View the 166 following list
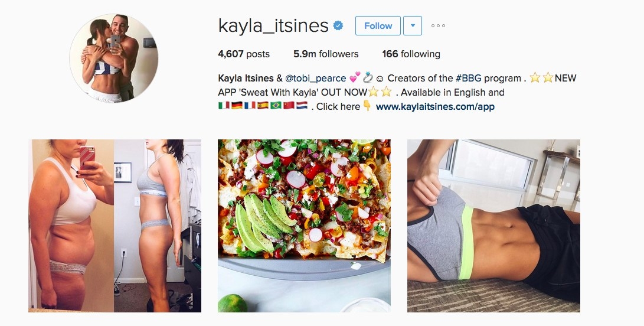The height and width of the screenshot is (326, 644). (x=411, y=54)
